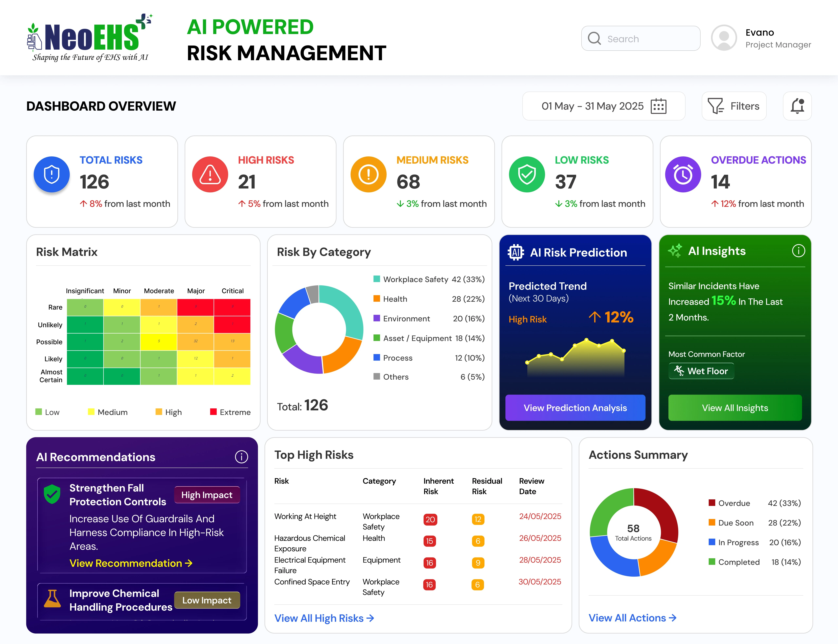Click the sparkle icon beside AI Insights
This screenshot has height=644, width=838.
click(x=675, y=251)
